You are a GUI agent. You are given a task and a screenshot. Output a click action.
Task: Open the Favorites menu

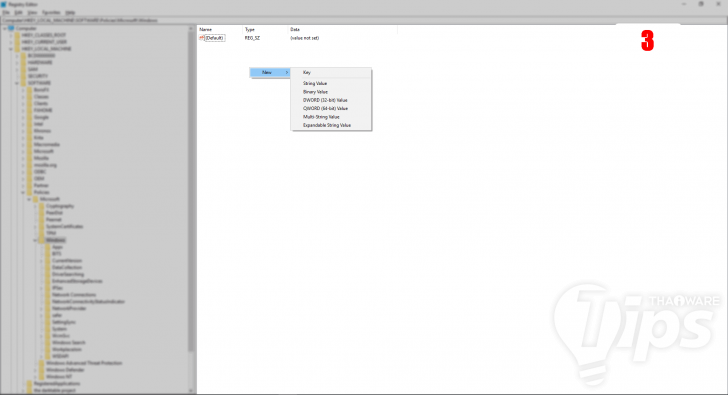click(51, 13)
